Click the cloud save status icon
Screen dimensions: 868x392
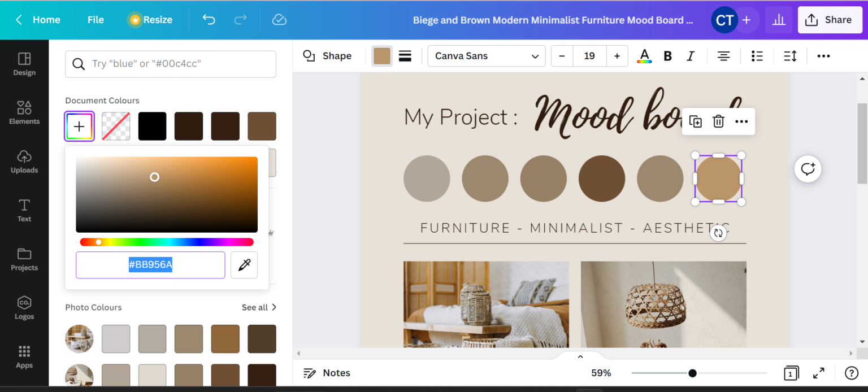click(x=279, y=20)
